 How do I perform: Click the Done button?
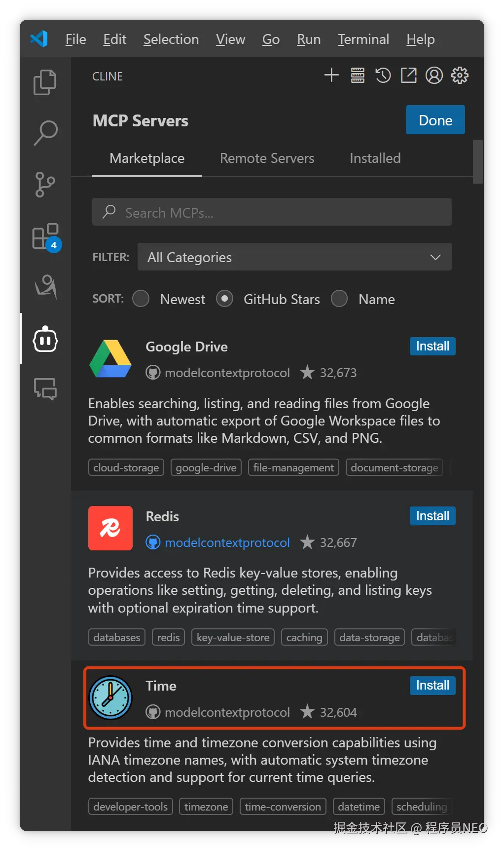pyautogui.click(x=435, y=120)
